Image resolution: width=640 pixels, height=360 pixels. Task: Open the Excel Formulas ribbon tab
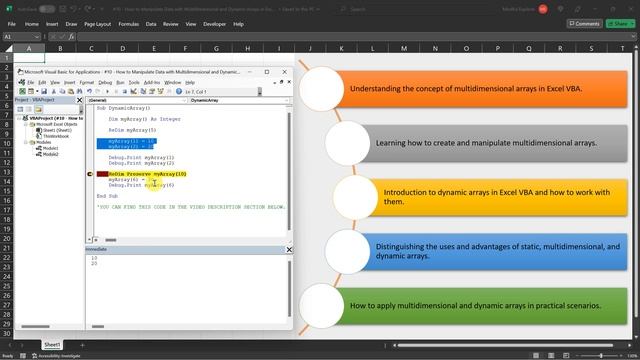(129, 24)
